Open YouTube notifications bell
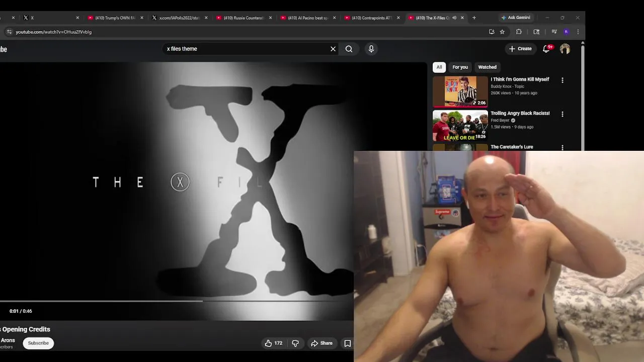 (546, 49)
